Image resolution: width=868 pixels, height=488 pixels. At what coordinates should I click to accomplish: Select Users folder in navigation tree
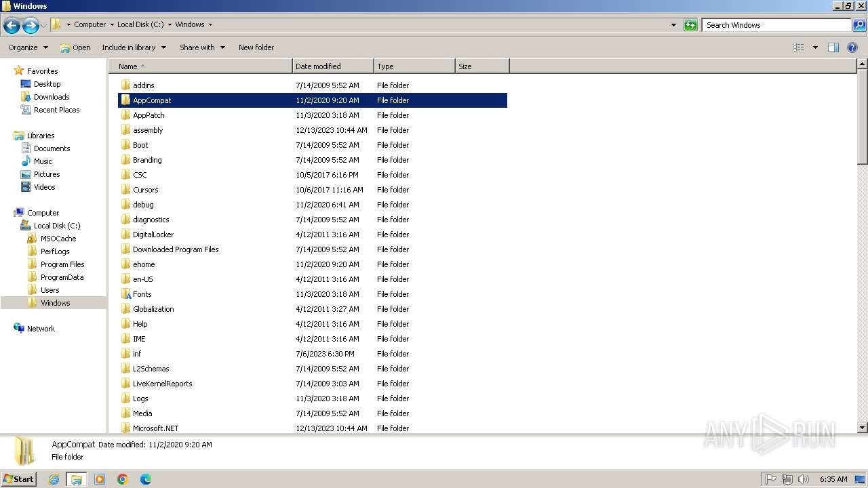coord(50,290)
